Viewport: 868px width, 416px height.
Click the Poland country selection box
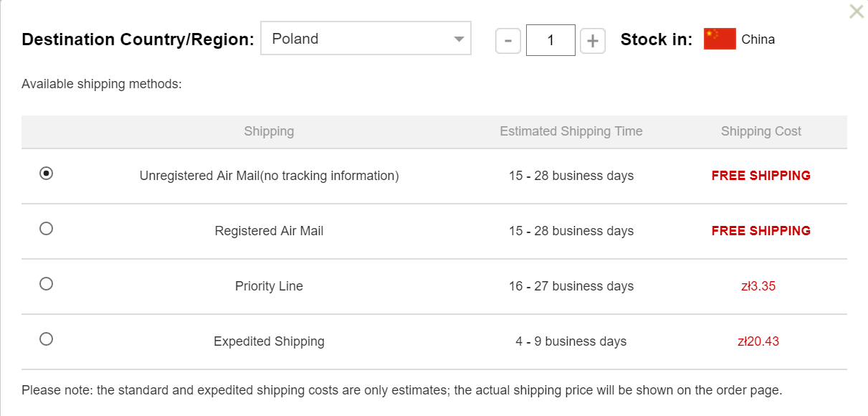pos(358,39)
